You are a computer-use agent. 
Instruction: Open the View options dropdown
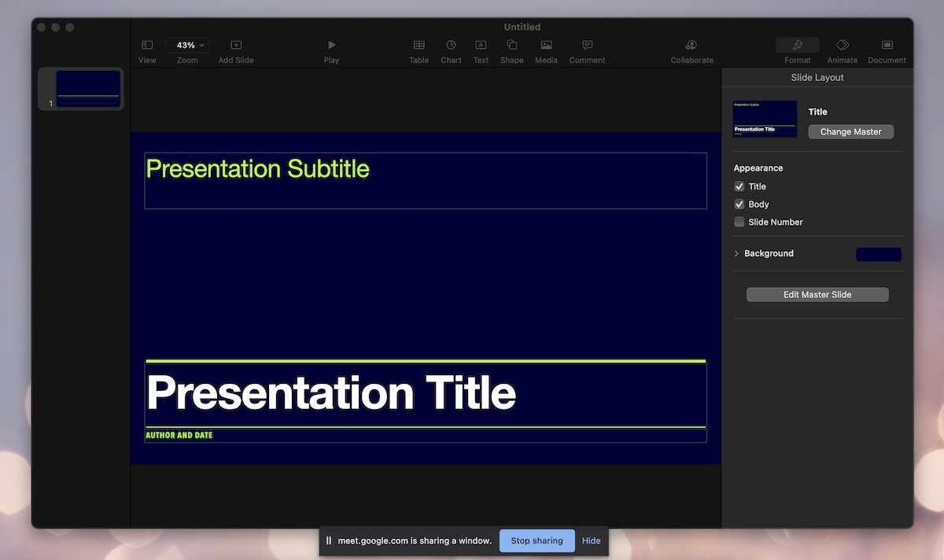point(147,46)
